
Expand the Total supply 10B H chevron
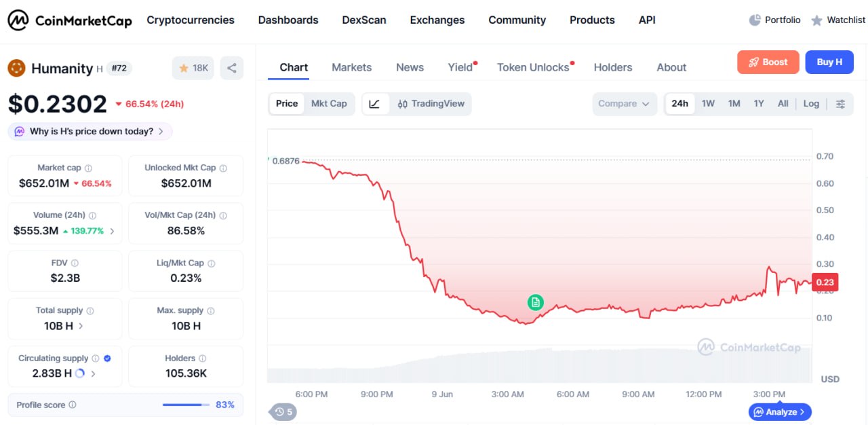[x=81, y=326]
